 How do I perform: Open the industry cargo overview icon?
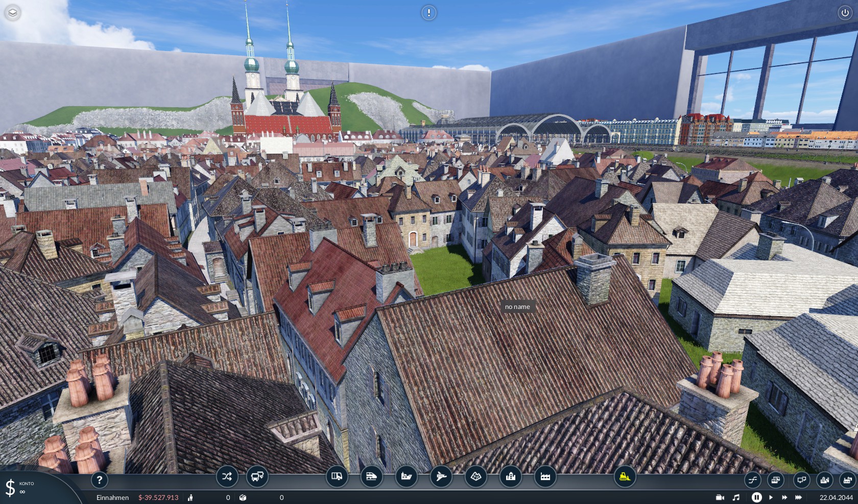(848, 480)
